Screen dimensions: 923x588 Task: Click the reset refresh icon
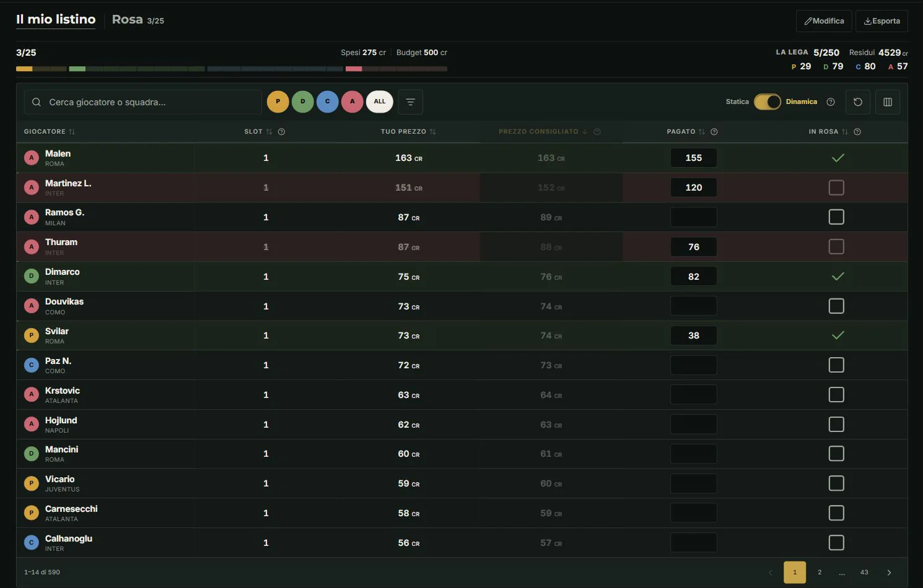[858, 102]
